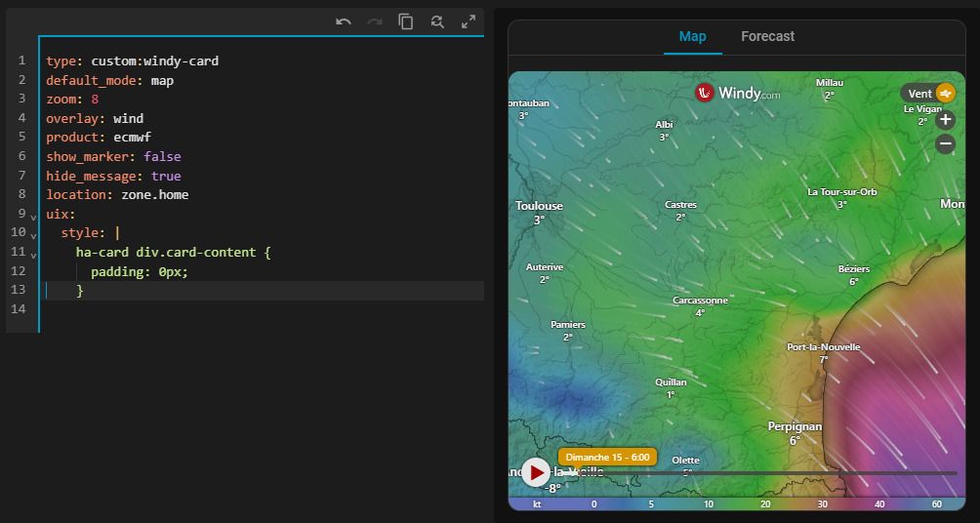This screenshot has height=523, width=980.
Task: Switch to the Map tab
Action: coord(692,36)
